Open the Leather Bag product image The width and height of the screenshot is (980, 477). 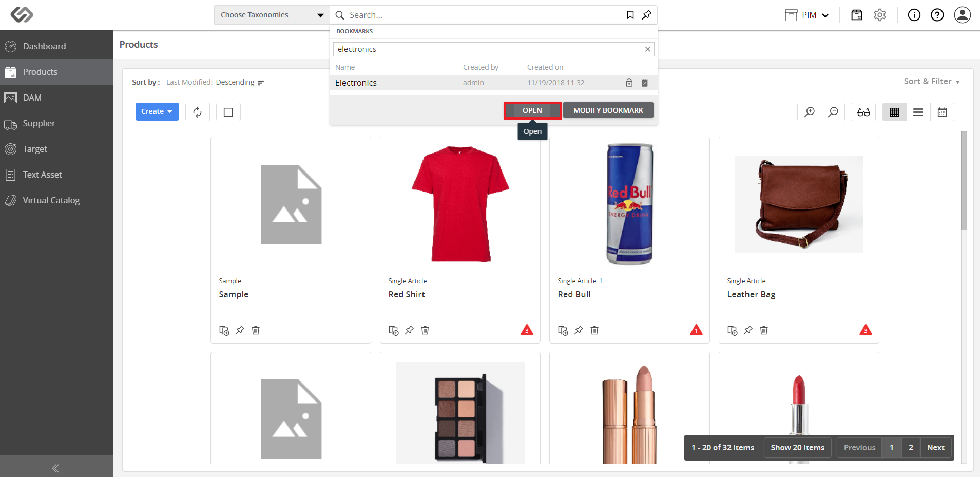click(x=799, y=204)
